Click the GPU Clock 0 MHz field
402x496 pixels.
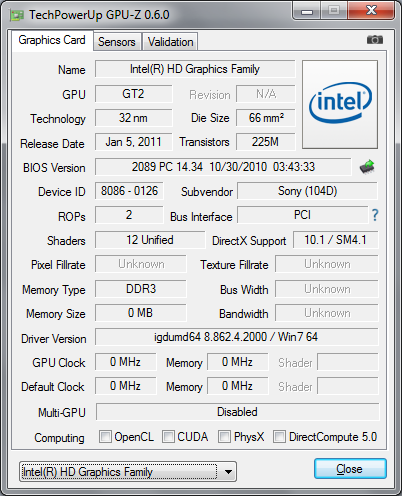pos(125,362)
